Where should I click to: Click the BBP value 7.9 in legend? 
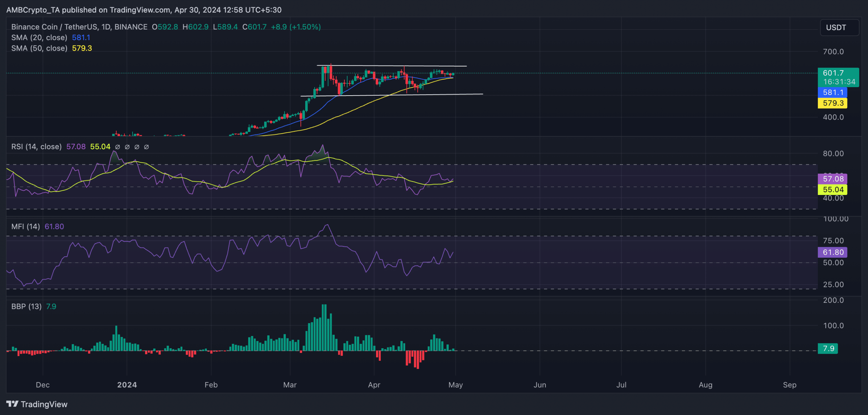click(x=51, y=307)
